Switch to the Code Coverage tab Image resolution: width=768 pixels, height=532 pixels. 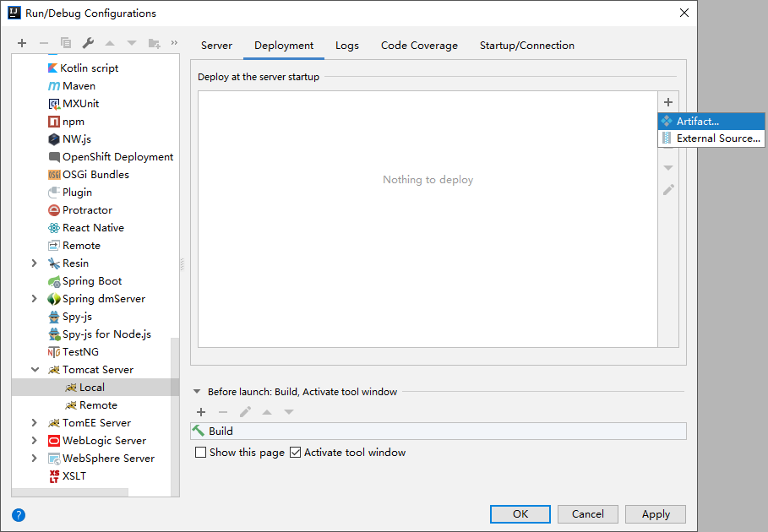419,46
